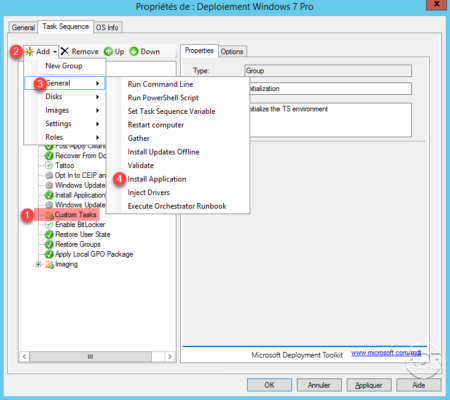Click the Restore Groups green icon

tap(49, 244)
